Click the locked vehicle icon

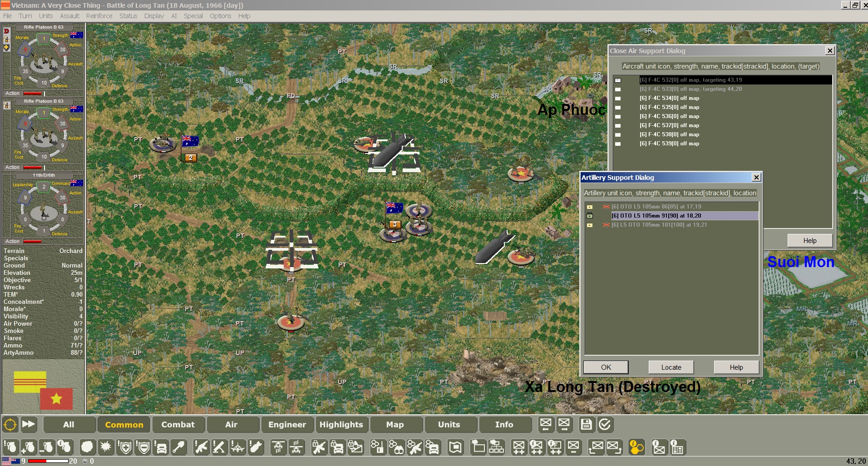[337, 447]
